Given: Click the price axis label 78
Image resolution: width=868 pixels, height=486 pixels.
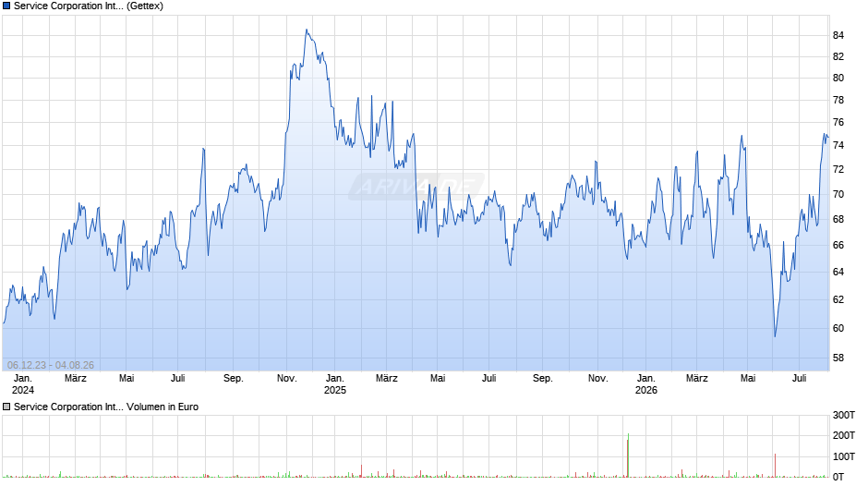Looking at the screenshot, I should point(838,101).
